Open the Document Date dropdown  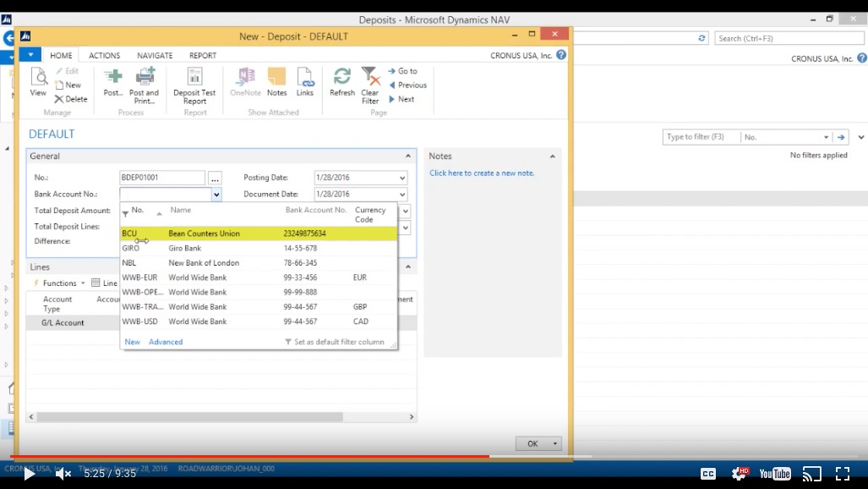(x=402, y=195)
